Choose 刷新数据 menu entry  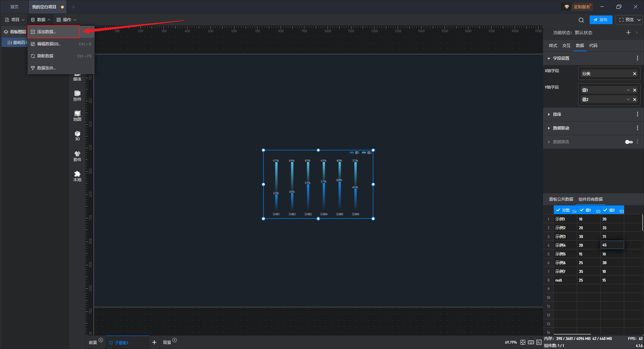point(61,56)
